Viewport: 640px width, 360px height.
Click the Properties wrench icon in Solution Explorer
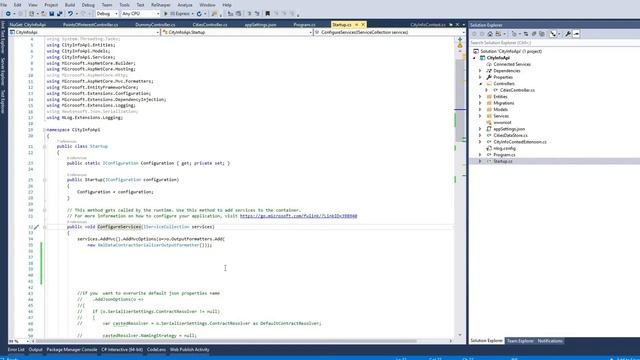coord(568,34)
